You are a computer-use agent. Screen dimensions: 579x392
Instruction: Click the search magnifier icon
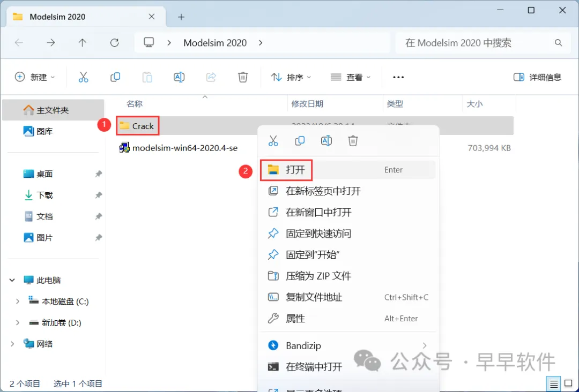[x=558, y=43]
